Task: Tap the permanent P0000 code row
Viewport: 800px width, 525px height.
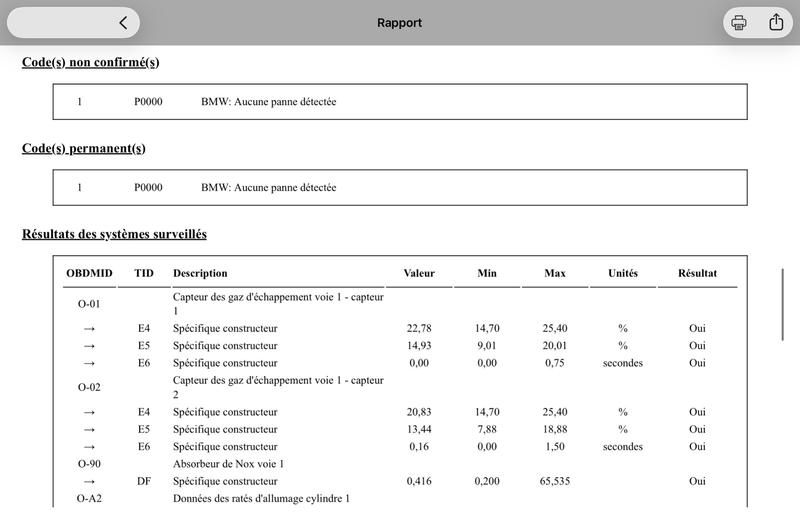Action: click(400, 188)
